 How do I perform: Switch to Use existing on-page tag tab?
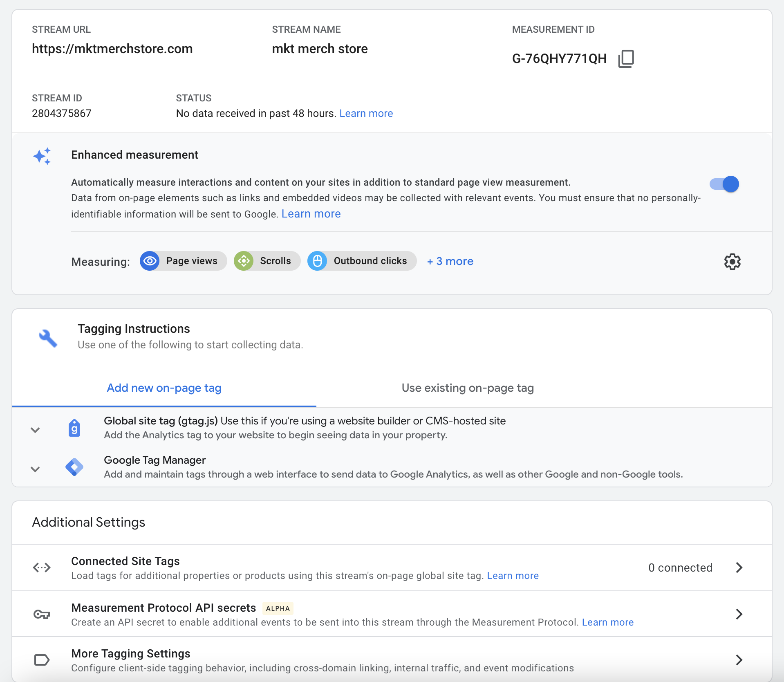[x=467, y=388]
